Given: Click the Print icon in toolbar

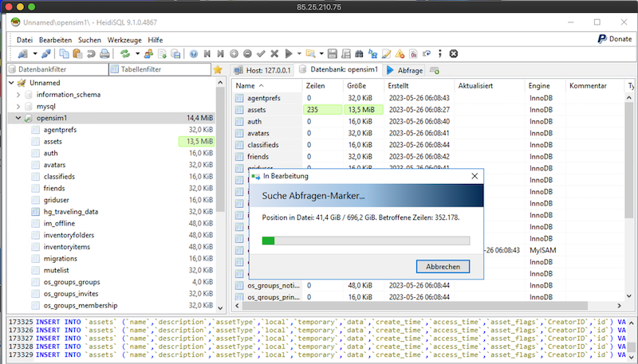Looking at the screenshot, I should pyautogui.click(x=104, y=53).
